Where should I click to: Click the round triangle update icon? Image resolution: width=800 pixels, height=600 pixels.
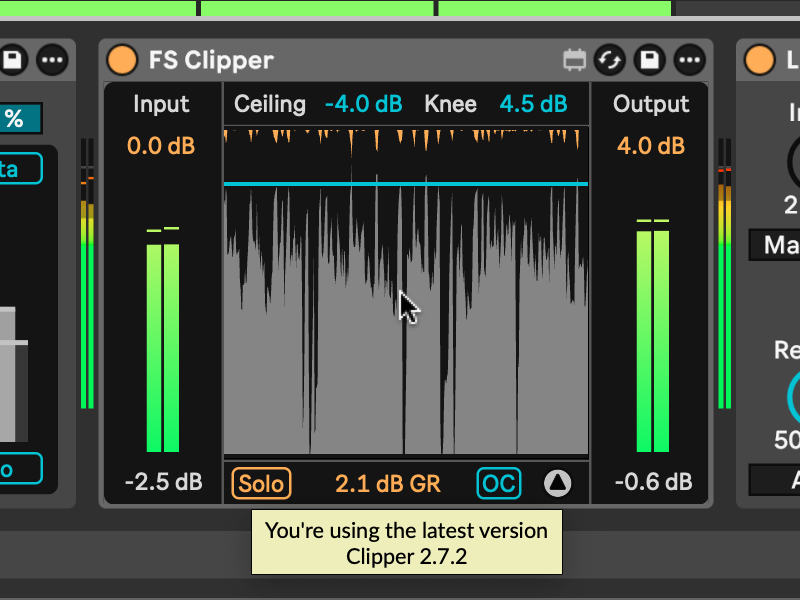pyautogui.click(x=558, y=483)
